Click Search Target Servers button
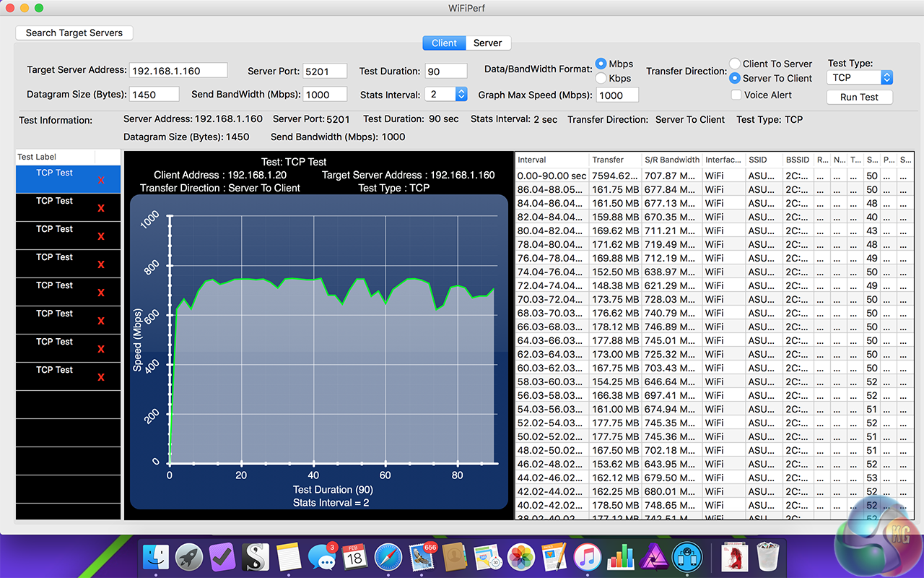The width and height of the screenshot is (924, 578). click(x=74, y=33)
